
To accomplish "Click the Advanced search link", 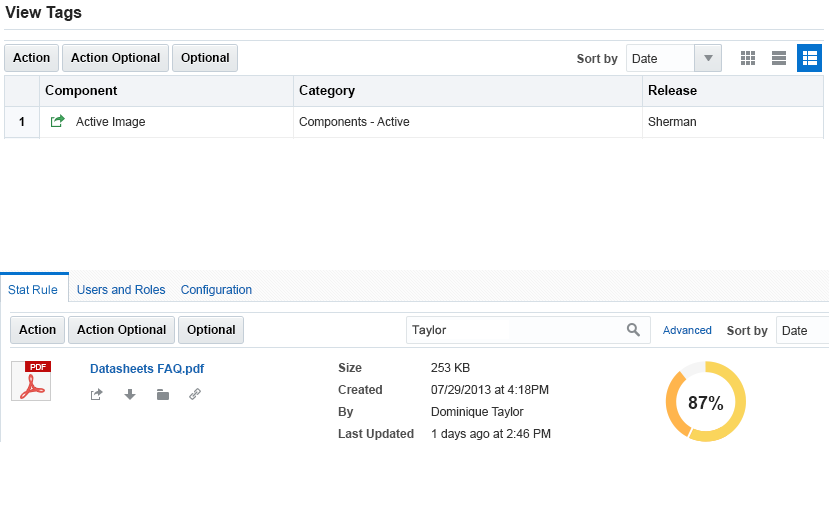I will click(687, 330).
